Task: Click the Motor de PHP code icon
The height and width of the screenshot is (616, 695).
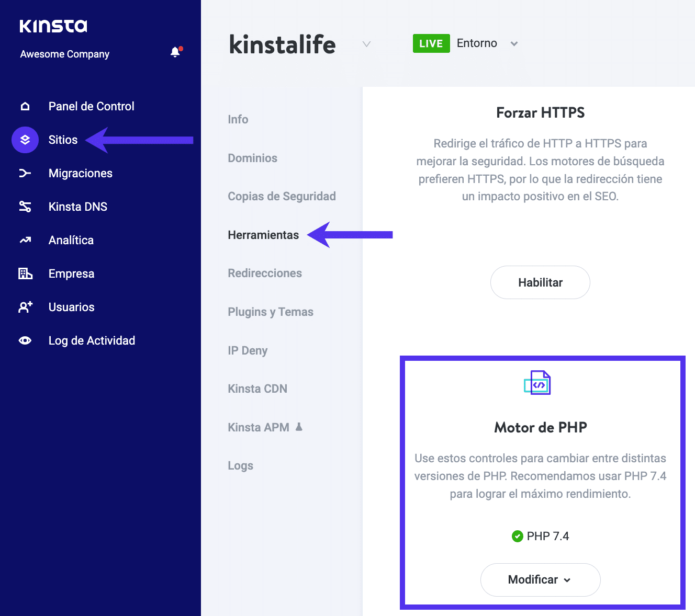Action: click(x=537, y=383)
